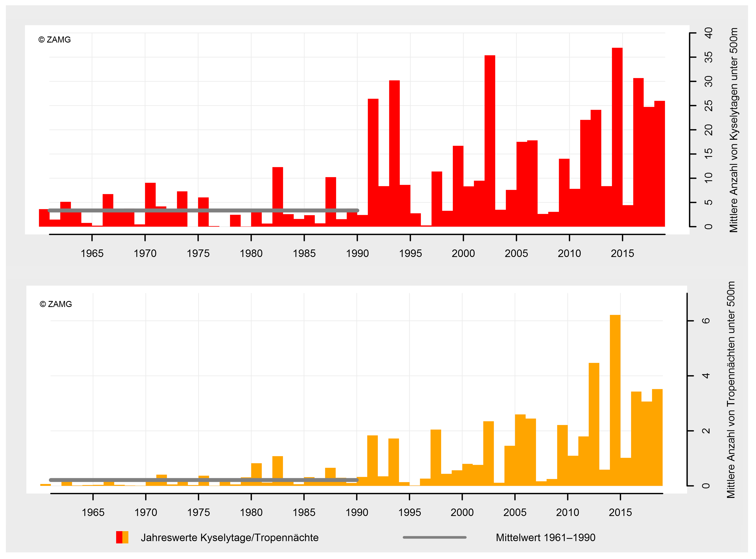The width and height of the screenshot is (756, 559).
Task: Click the © ZAMG label in bottom chart
Action: coord(56,304)
